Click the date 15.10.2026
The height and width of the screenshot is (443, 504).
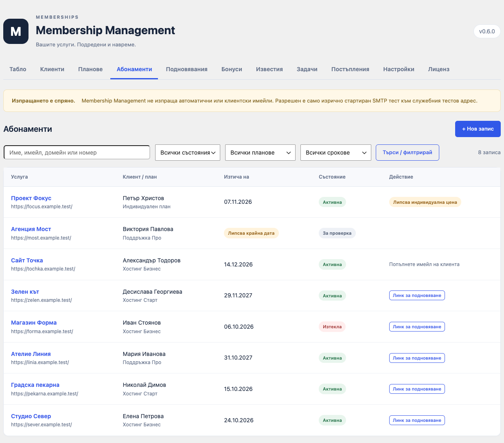[238, 389]
